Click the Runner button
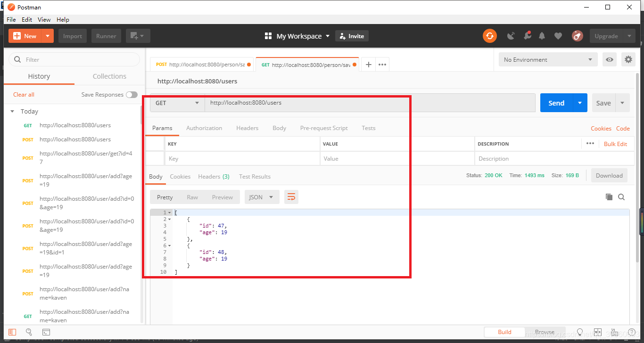Viewport: 644px width, 343px height. click(106, 36)
